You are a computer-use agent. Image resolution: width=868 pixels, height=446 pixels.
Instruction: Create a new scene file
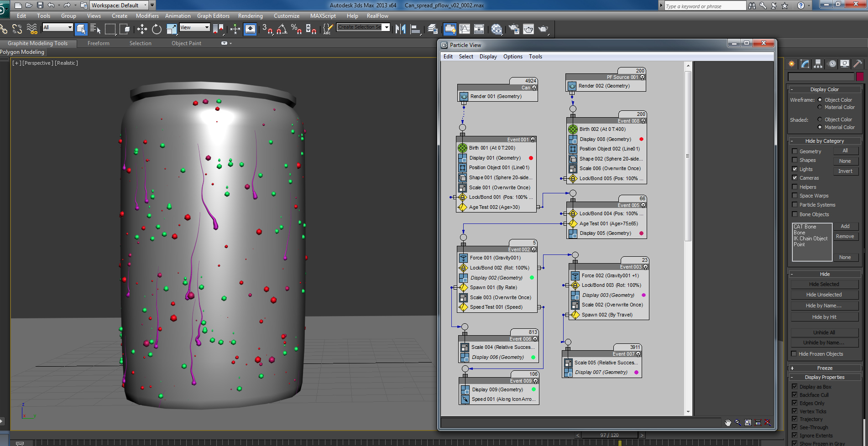[18, 5]
